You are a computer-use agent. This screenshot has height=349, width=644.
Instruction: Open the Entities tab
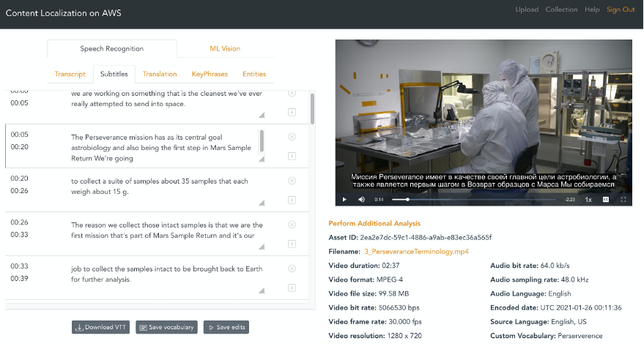tap(253, 74)
